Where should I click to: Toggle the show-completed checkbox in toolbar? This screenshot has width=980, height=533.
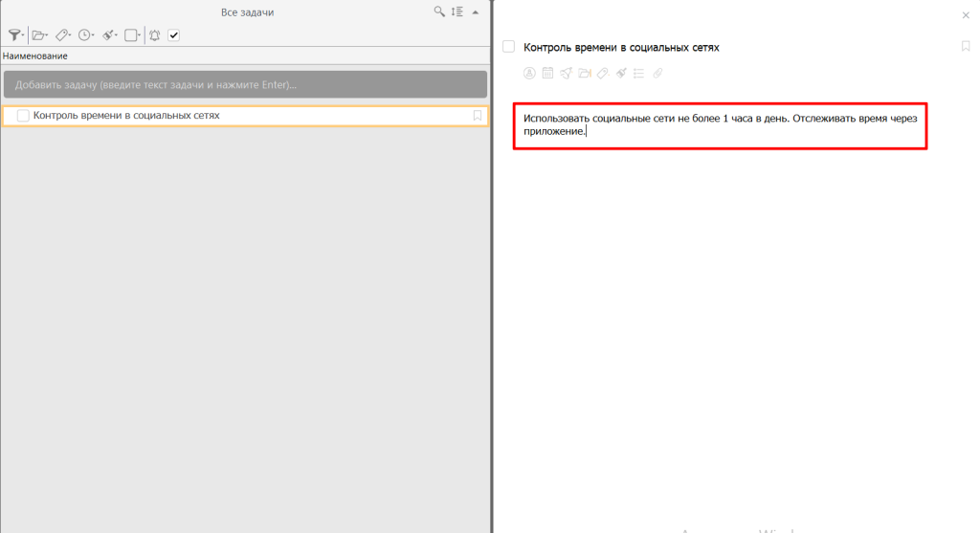tap(174, 35)
